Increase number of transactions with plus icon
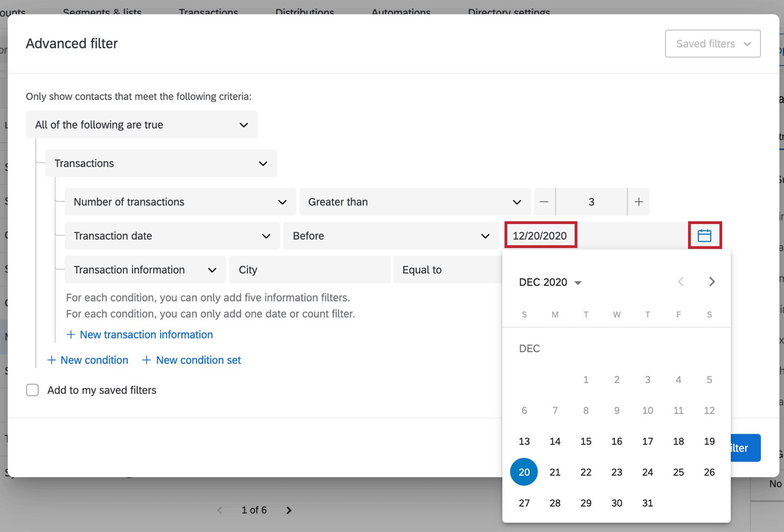Image resolution: width=784 pixels, height=532 pixels. pos(639,201)
